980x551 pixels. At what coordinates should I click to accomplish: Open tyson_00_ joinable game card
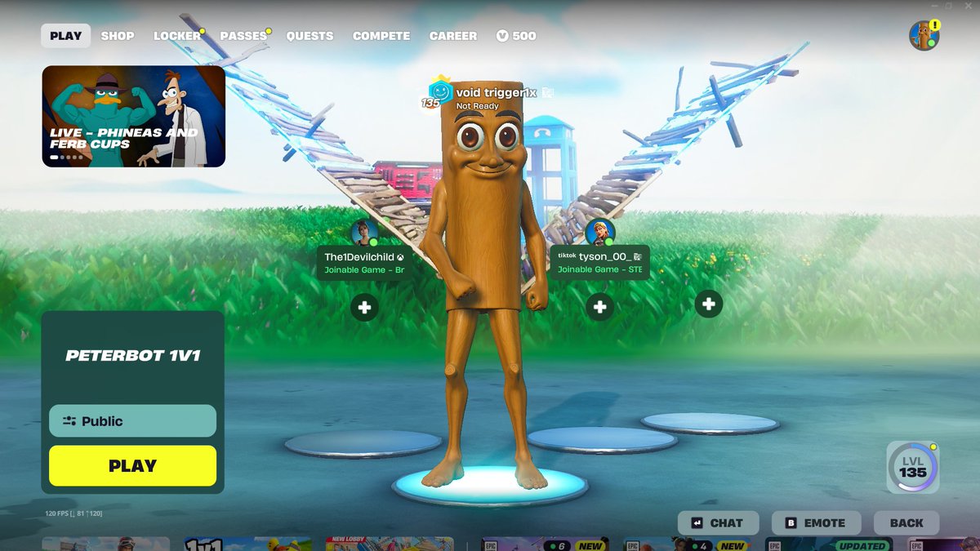pyautogui.click(x=599, y=262)
